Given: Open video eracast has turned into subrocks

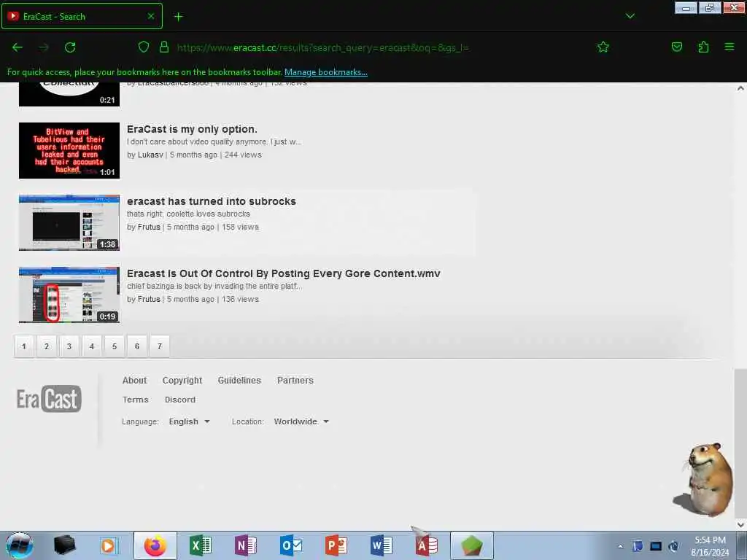Looking at the screenshot, I should coord(212,201).
